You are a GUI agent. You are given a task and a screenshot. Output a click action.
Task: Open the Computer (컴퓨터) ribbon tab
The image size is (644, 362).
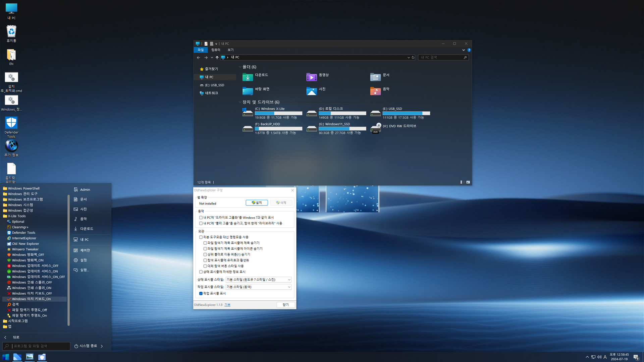216,50
